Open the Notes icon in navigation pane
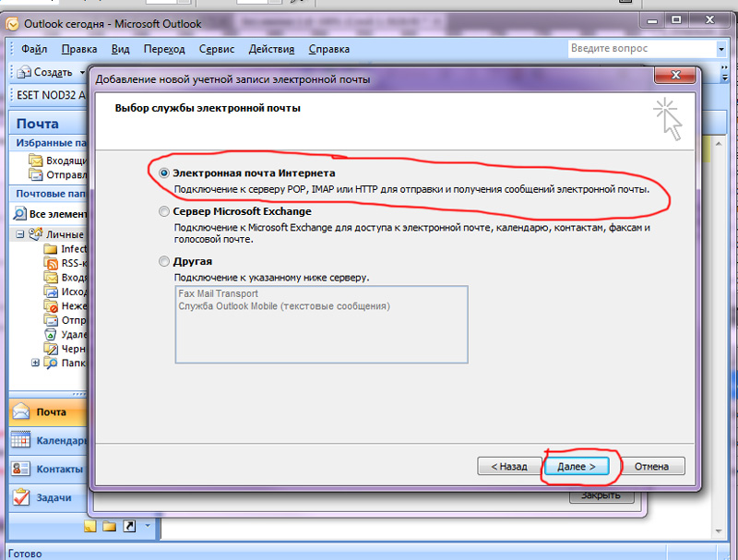Image resolution: width=738 pixels, height=560 pixels. [x=90, y=526]
